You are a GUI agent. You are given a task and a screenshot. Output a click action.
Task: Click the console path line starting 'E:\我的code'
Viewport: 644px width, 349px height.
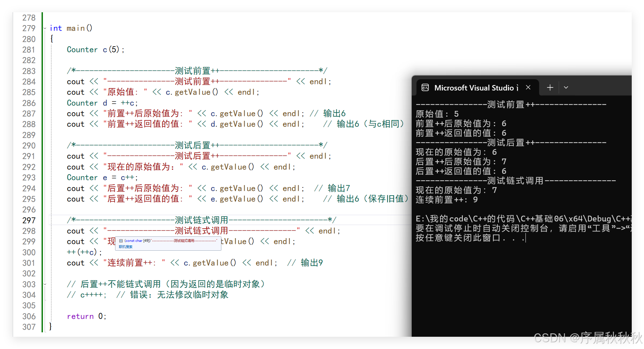click(523, 219)
